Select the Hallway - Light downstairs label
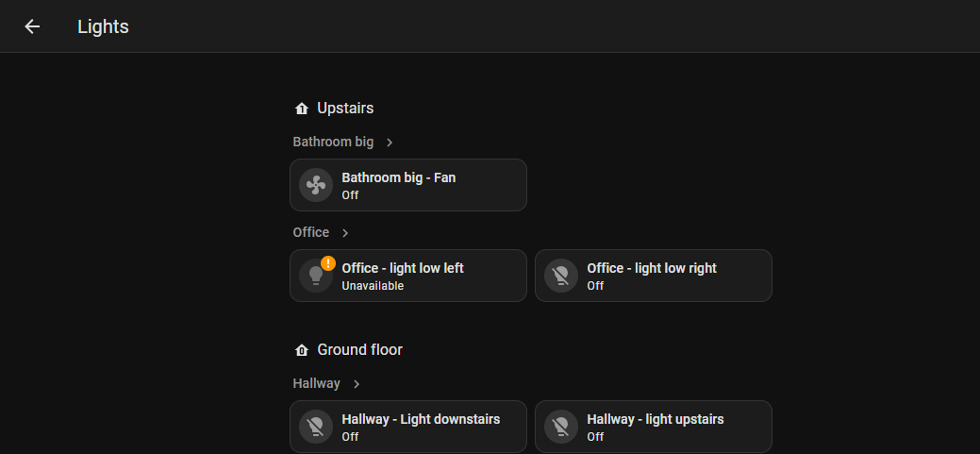This screenshot has width=980, height=454. pos(421,419)
